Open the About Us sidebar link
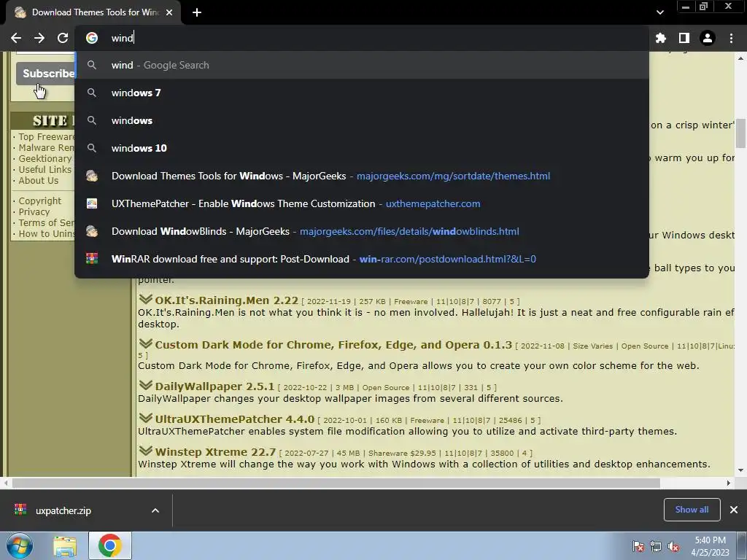 pos(39,181)
